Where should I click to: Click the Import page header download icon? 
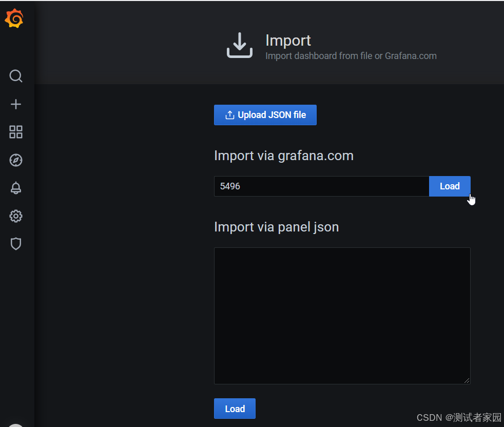coord(240,45)
